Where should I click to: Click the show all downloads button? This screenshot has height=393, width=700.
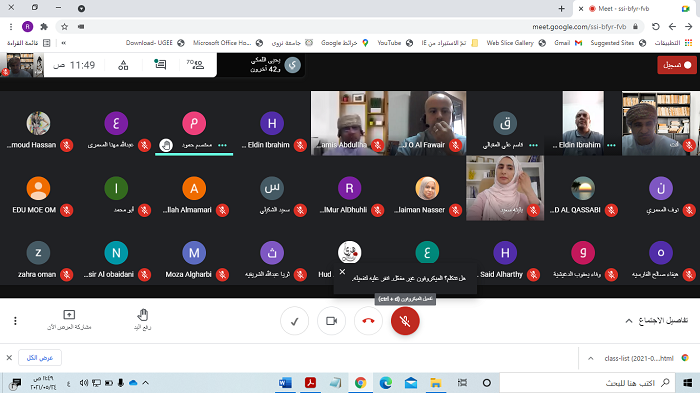[40, 358]
